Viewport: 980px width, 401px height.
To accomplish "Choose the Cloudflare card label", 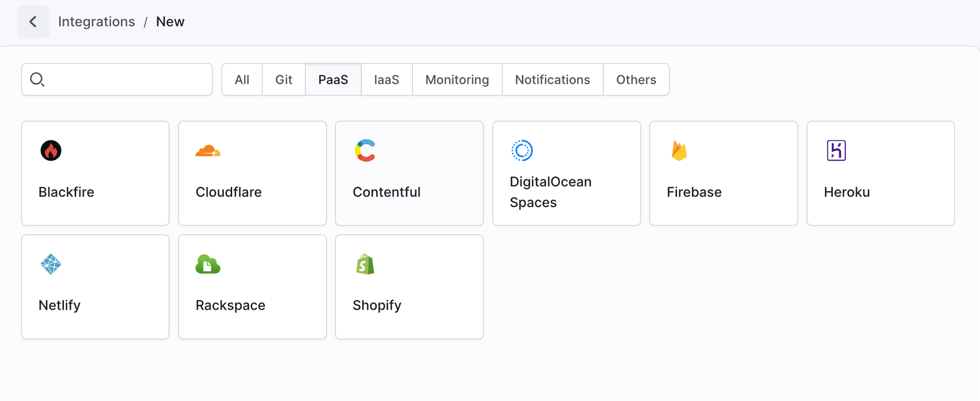I will tap(229, 192).
